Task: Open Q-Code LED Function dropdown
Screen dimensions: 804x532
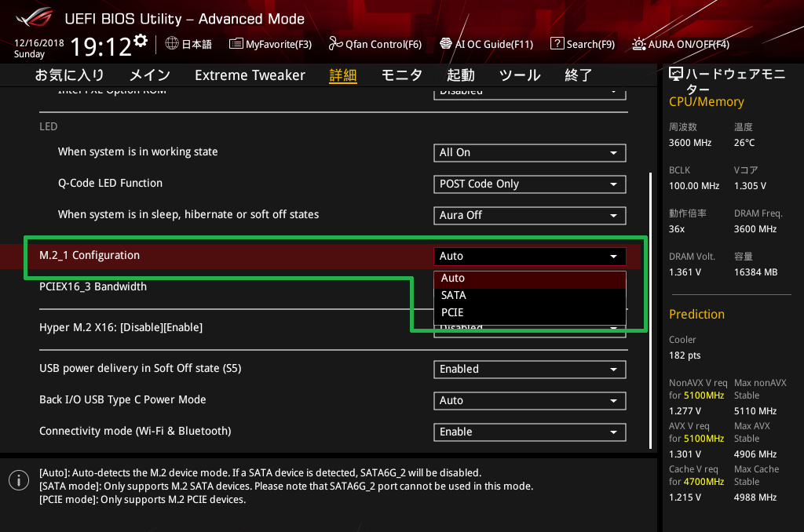Action: point(530,184)
